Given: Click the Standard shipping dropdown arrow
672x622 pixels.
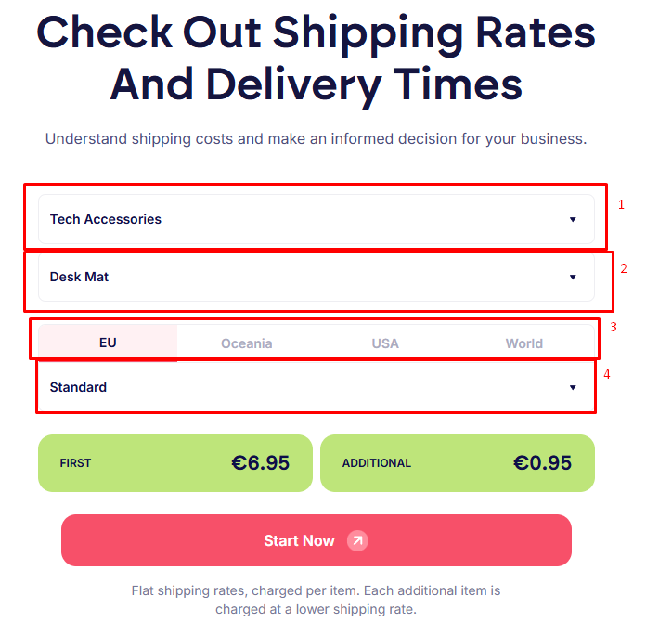Looking at the screenshot, I should point(573,388).
